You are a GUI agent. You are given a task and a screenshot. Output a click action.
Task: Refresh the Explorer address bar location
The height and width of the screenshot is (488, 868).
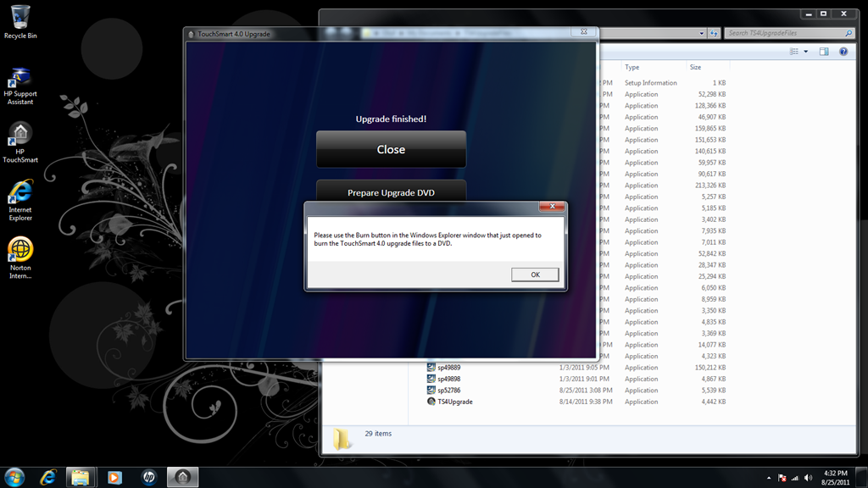pyautogui.click(x=714, y=33)
